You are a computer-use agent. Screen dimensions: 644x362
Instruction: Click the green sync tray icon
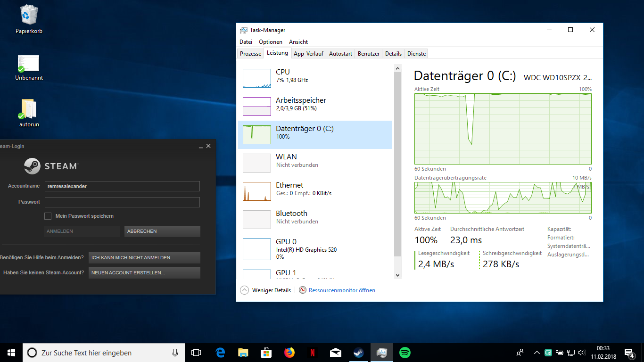(549, 353)
